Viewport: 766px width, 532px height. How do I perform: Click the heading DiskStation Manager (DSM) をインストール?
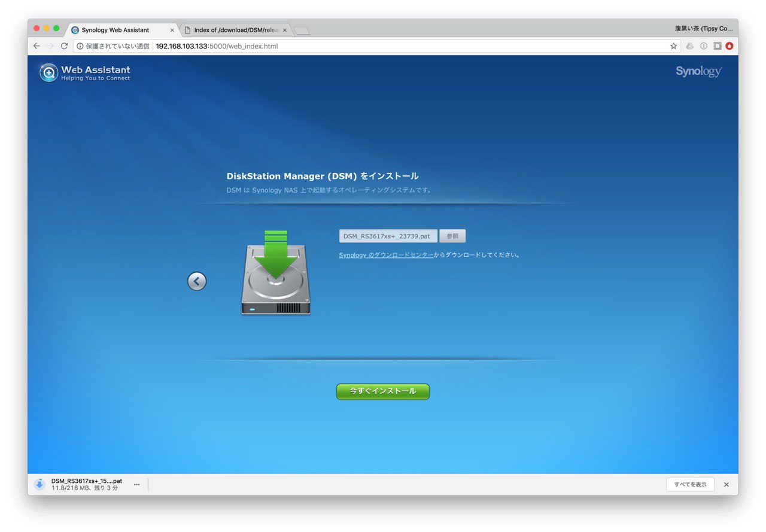[x=323, y=176]
